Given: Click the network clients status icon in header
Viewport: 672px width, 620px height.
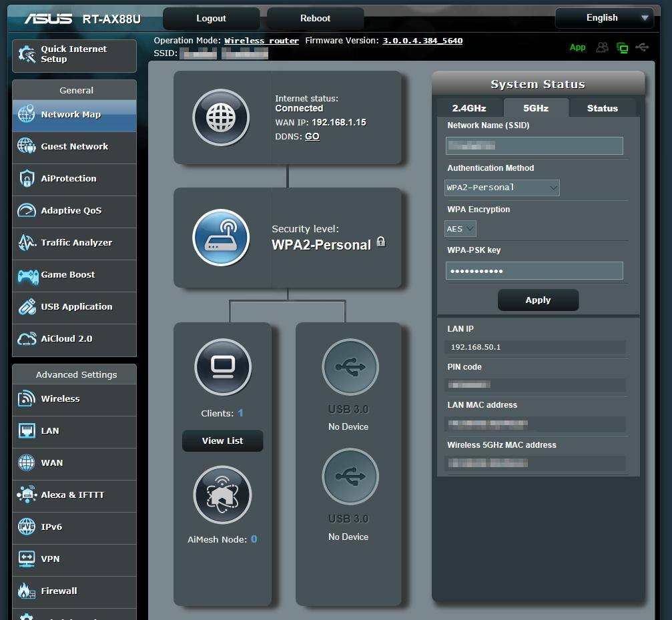Looking at the screenshot, I should pos(622,47).
